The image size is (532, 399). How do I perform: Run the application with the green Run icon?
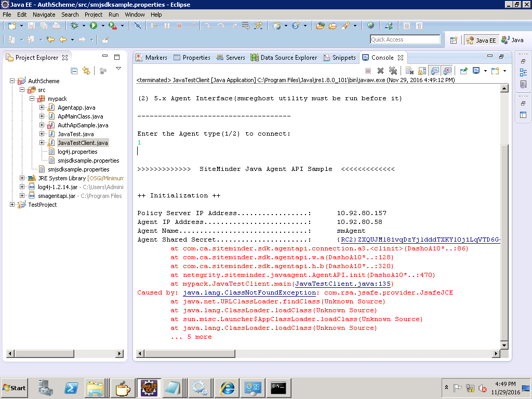(94, 26)
